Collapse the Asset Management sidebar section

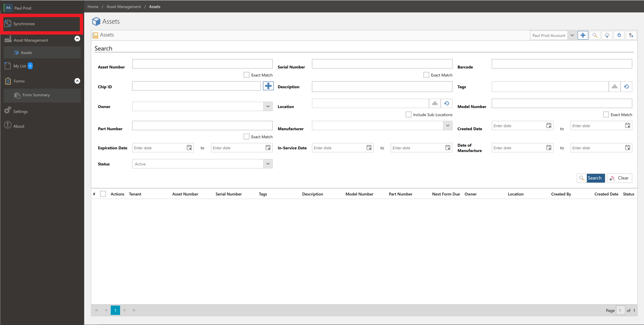click(77, 39)
